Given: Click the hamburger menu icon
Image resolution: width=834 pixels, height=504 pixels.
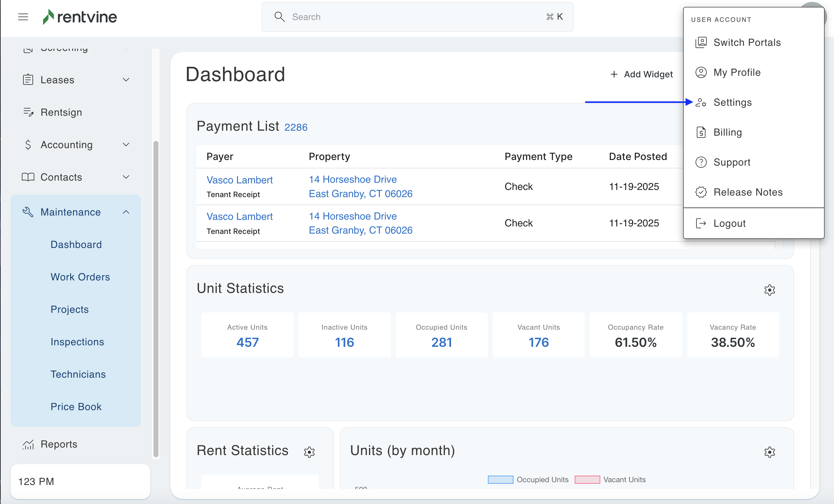Looking at the screenshot, I should point(23,17).
